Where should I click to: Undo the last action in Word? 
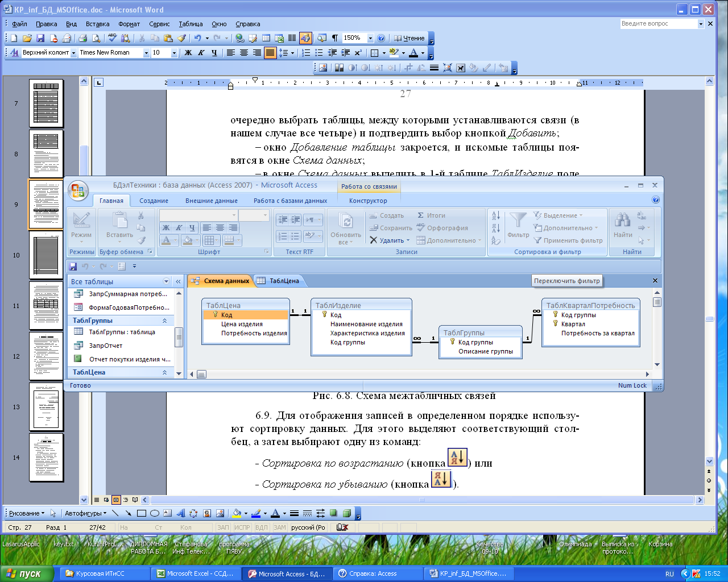point(197,38)
